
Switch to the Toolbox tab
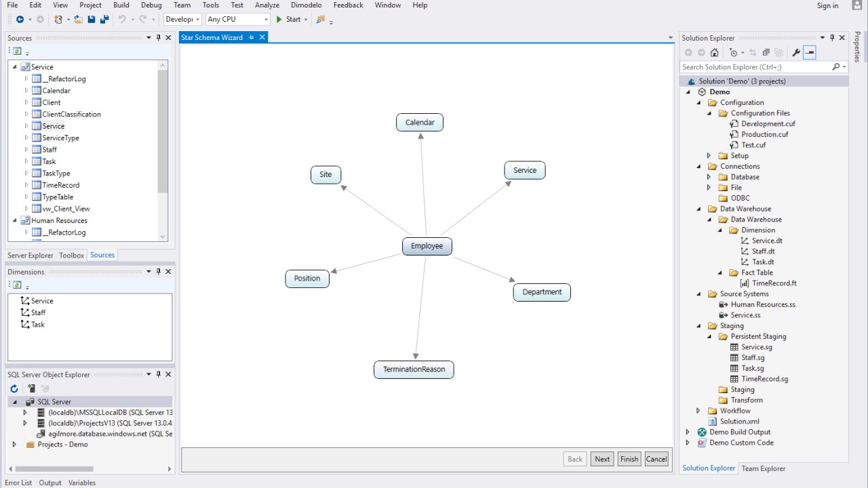point(71,256)
